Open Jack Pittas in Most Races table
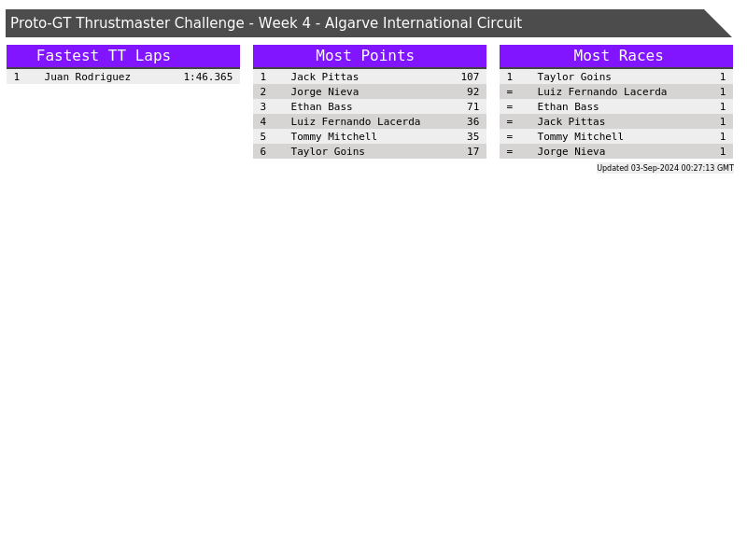The height and width of the screenshot is (560, 747). tap(571, 122)
